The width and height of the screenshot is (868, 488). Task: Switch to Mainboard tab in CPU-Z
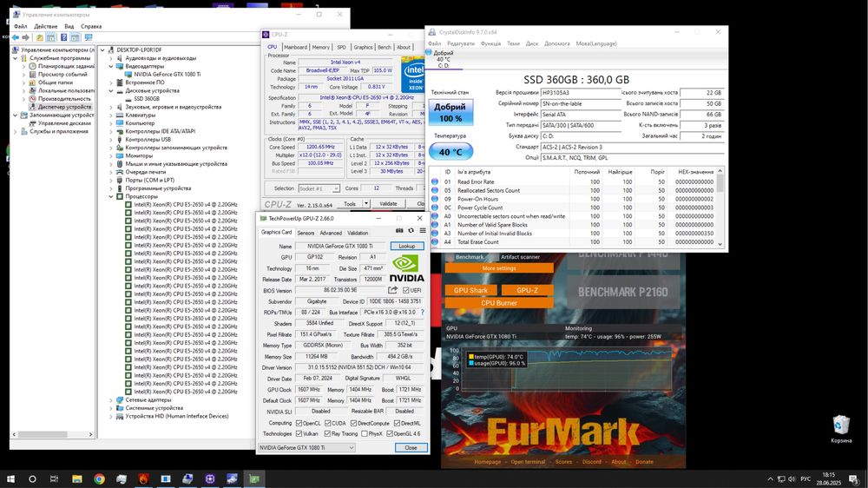click(x=296, y=47)
